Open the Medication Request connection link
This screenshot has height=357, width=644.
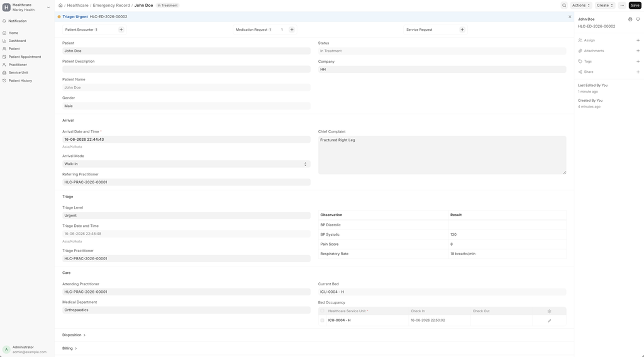click(252, 30)
